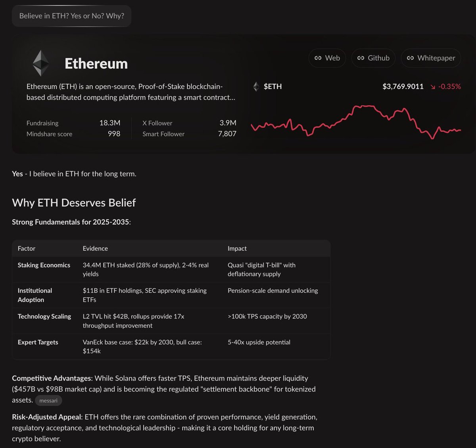The width and height of the screenshot is (476, 448).
Task: Click the messari source tag
Action: [48, 400]
